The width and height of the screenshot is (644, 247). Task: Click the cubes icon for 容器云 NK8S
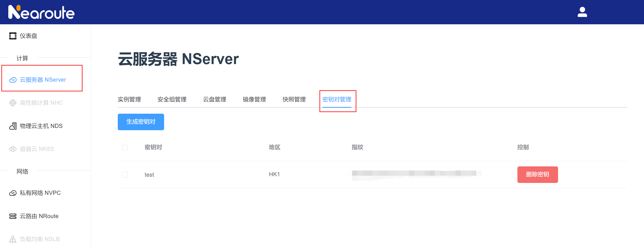click(x=13, y=149)
